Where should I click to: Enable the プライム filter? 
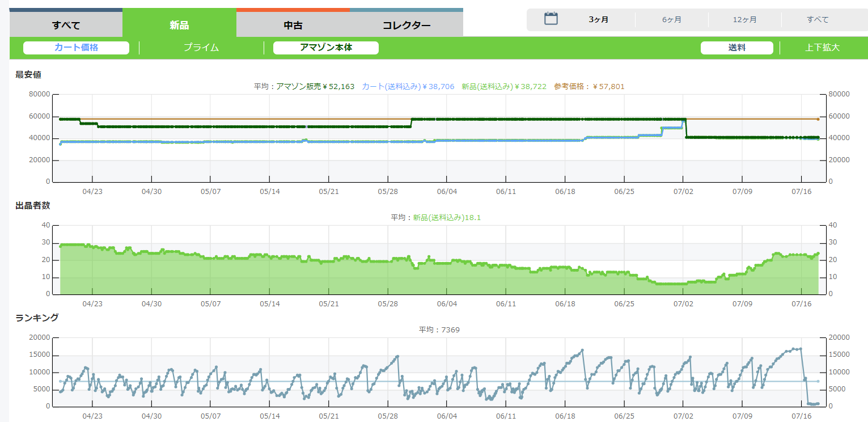point(201,48)
